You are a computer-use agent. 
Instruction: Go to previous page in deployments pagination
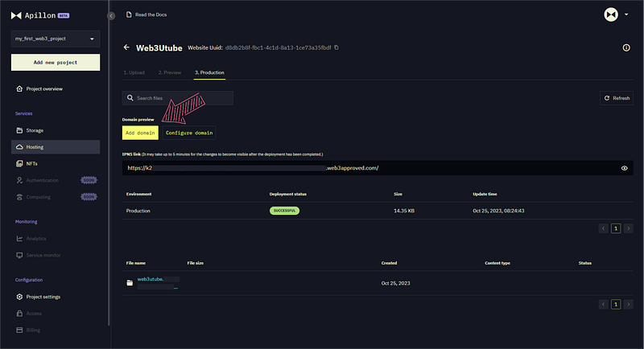tap(603, 228)
